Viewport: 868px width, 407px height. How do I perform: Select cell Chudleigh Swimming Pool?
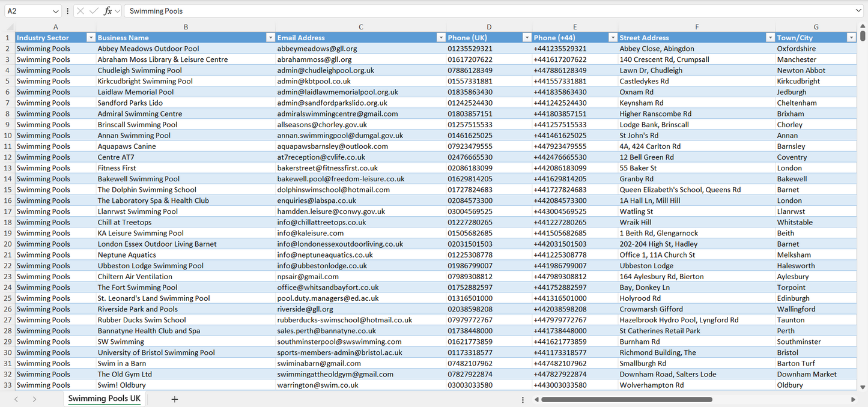[x=186, y=70]
